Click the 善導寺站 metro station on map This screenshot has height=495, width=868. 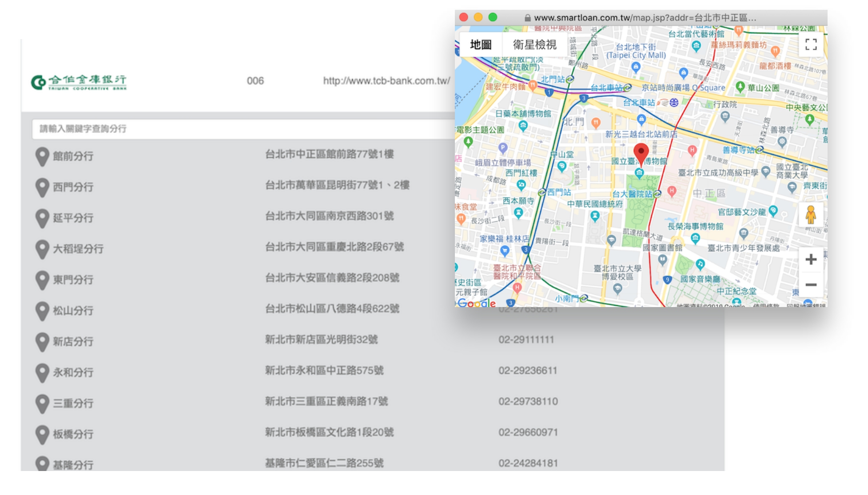point(760,150)
